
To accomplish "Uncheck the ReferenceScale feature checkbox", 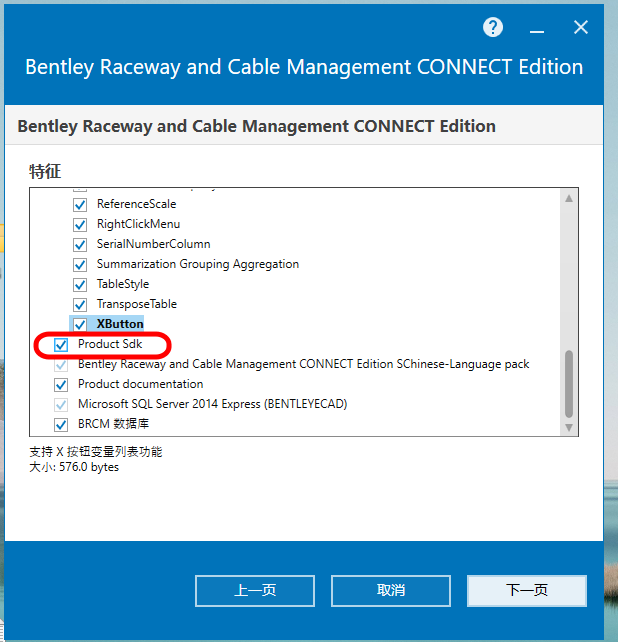I will tap(80, 204).
